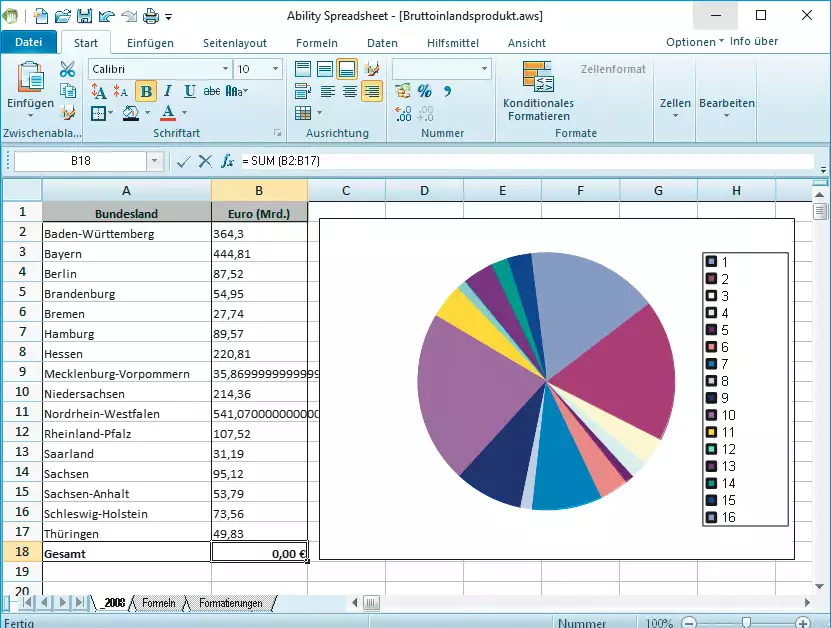Confirm formula entry with checkmark icon
The height and width of the screenshot is (628, 831).
tap(183, 161)
